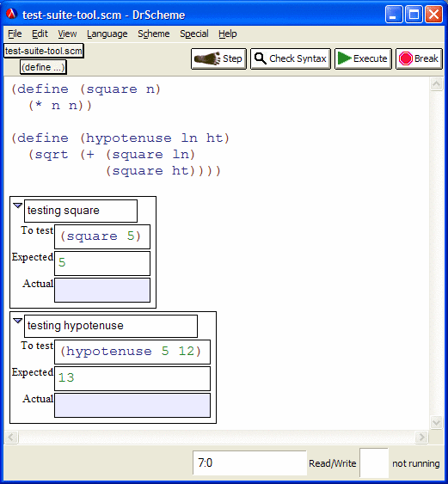The width and height of the screenshot is (448, 484).
Task: Click the Actual field of testing hypotenuse
Action: pyautogui.click(x=132, y=405)
